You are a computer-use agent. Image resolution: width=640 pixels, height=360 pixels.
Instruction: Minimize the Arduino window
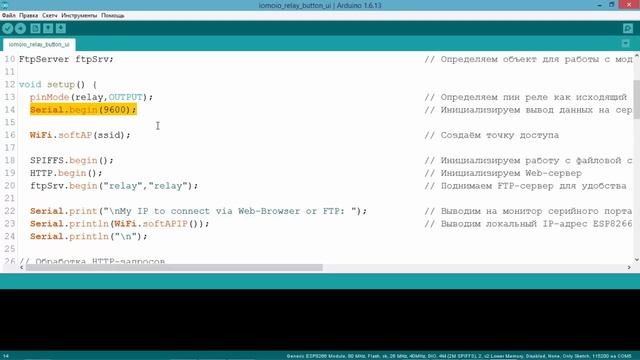point(599,5)
